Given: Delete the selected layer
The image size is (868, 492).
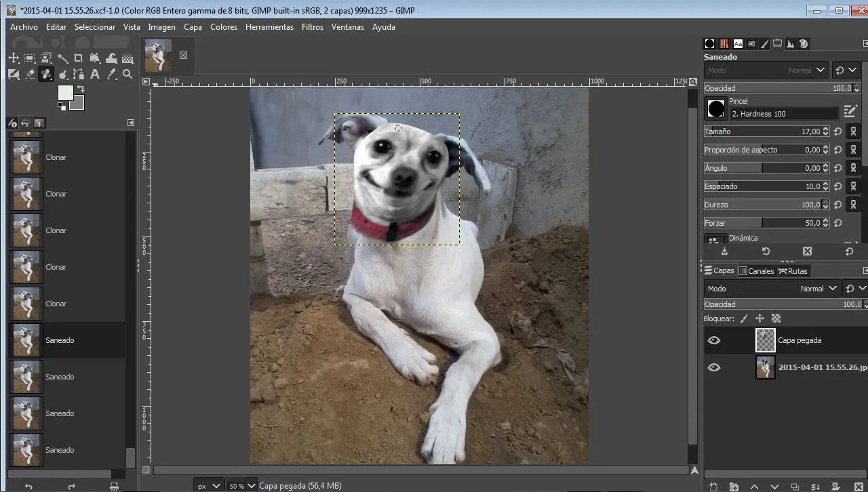Looking at the screenshot, I should tap(859, 487).
